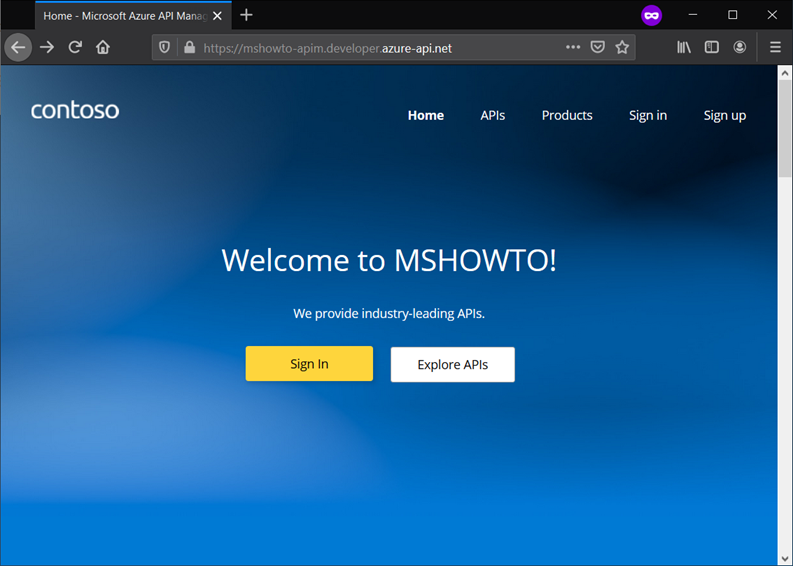Close the Azure API Management tab
The image size is (793, 566).
coord(217,16)
